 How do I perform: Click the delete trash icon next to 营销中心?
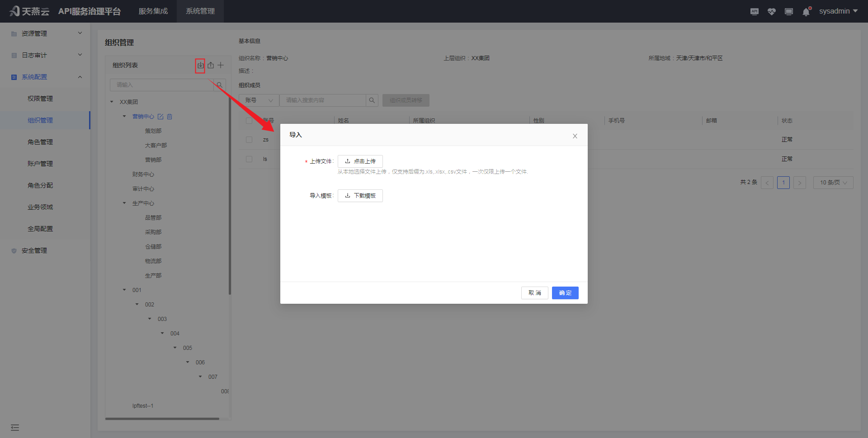click(x=170, y=117)
